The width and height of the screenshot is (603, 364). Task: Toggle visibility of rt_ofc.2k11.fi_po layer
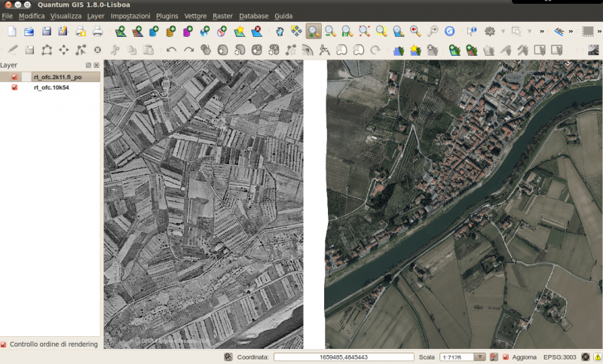(14, 77)
